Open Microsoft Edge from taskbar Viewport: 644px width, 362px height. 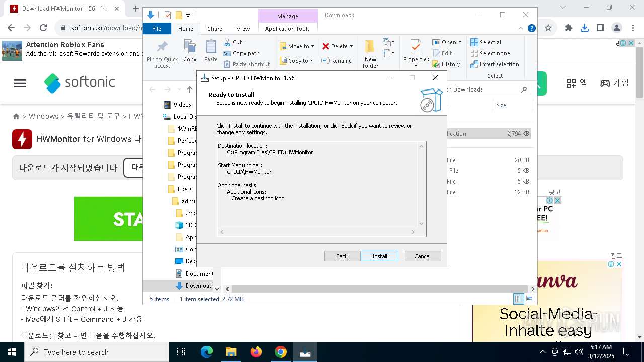pyautogui.click(x=207, y=352)
